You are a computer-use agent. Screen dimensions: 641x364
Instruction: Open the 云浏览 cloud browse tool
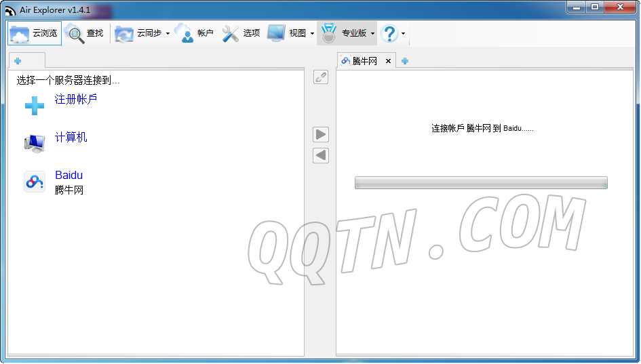[x=35, y=33]
